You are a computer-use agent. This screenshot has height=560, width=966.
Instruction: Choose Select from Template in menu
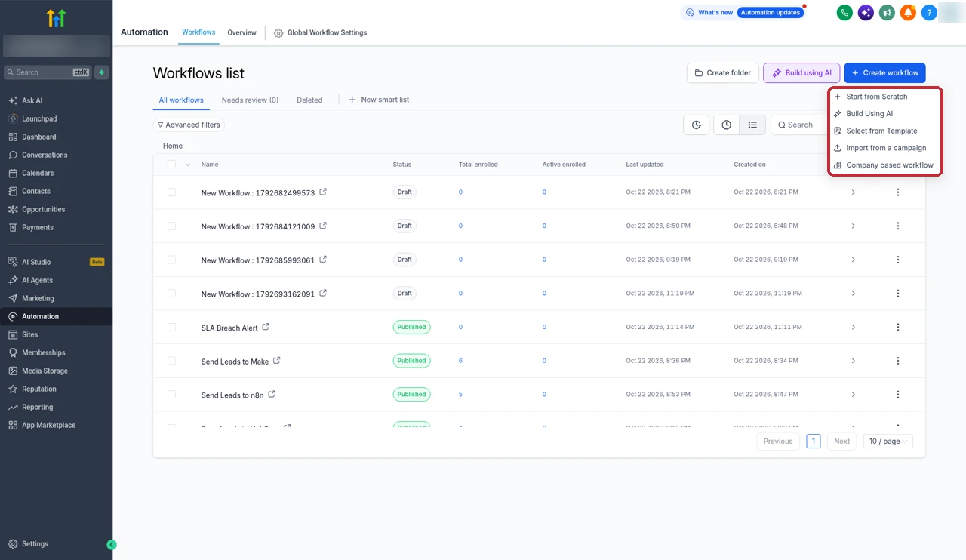(885, 131)
